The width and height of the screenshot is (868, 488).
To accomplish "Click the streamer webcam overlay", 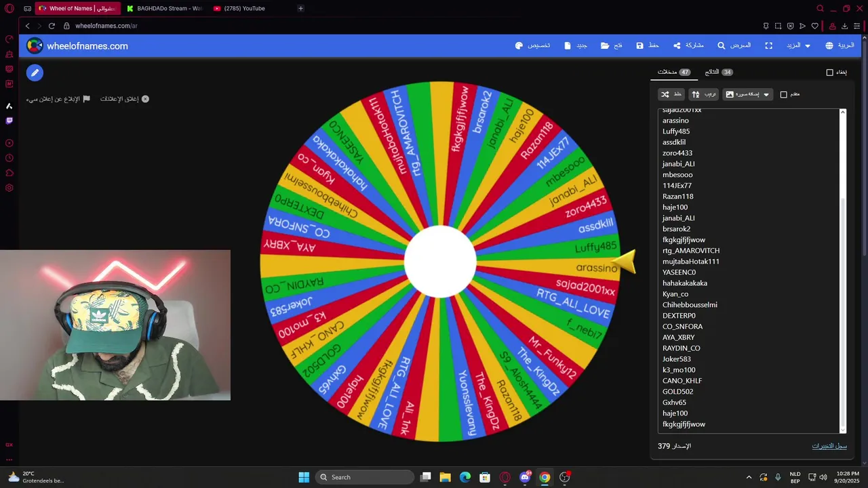I will point(115,325).
